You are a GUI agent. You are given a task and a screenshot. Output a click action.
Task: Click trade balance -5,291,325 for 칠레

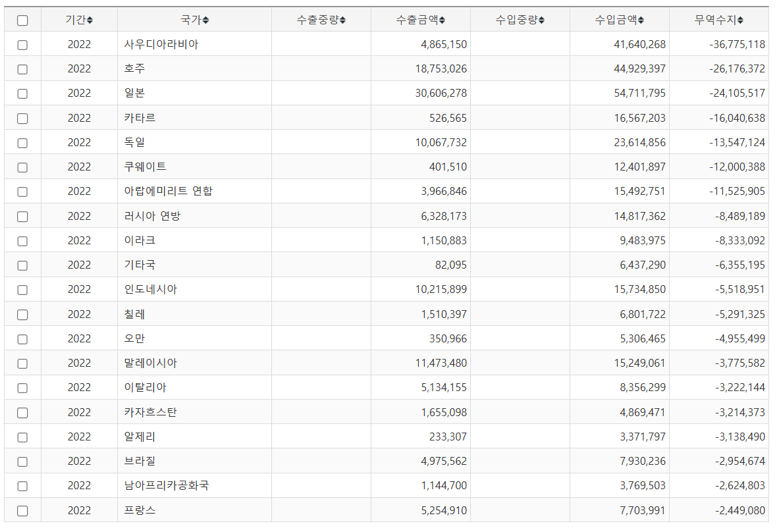coord(740,314)
